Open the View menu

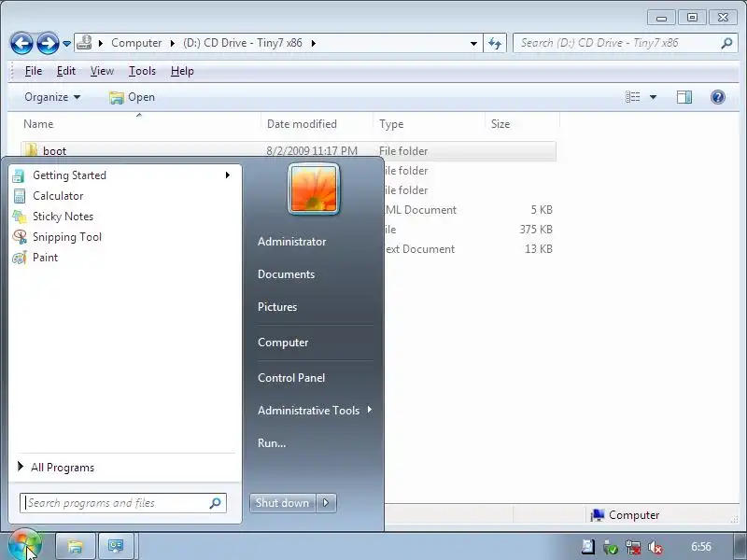(x=102, y=71)
